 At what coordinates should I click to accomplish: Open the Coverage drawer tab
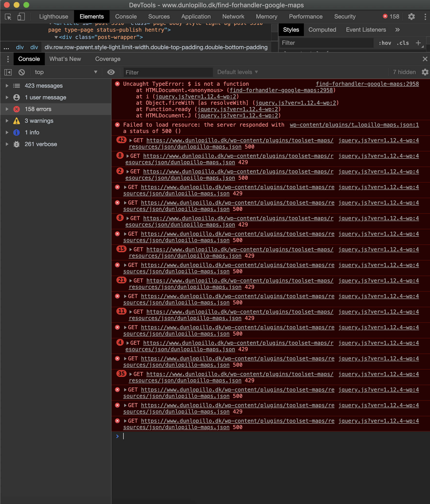[108, 59]
